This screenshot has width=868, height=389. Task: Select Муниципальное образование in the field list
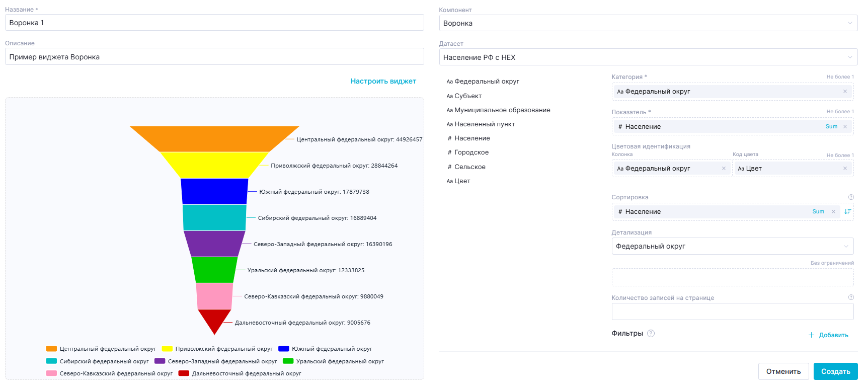point(502,110)
